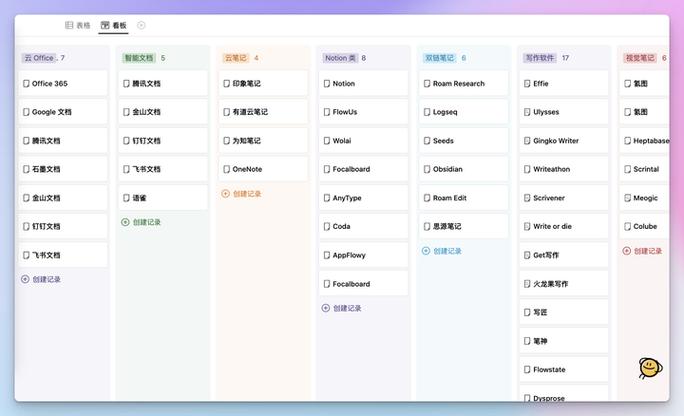Image resolution: width=684 pixels, height=416 pixels.
Task: Open the Logseq card
Action: point(464,112)
